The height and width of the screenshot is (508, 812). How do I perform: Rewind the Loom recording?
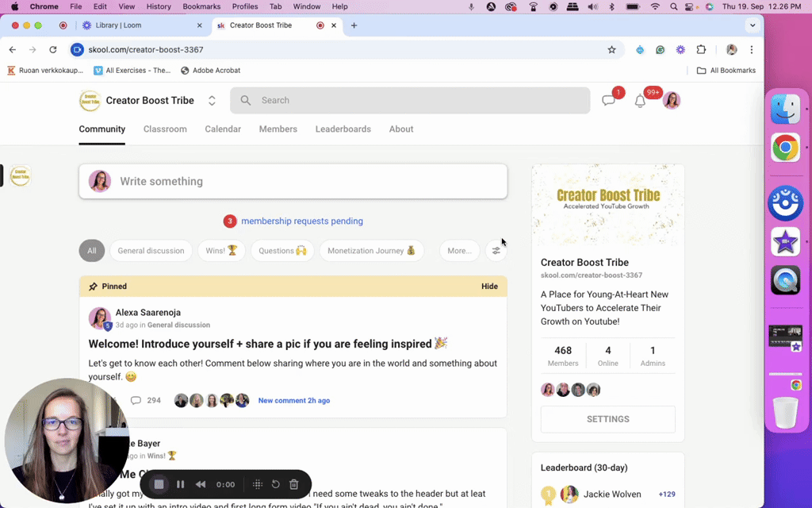201,484
